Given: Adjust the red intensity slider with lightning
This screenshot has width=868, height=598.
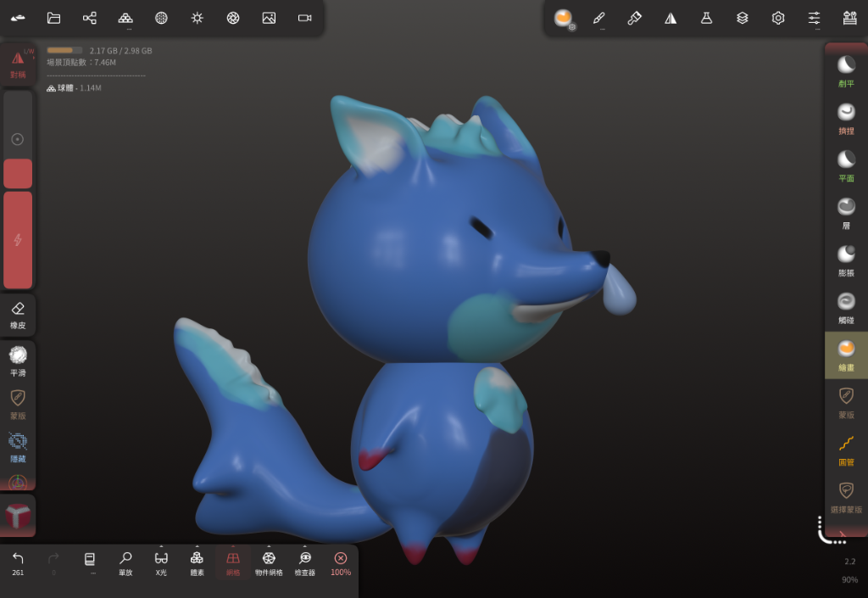Looking at the screenshot, I should coord(18,240).
